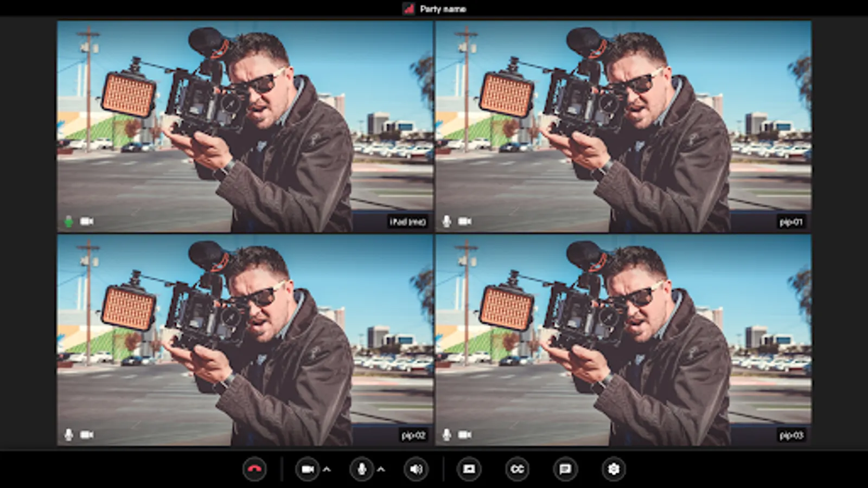Screen dimensions: 868x488
Task: Click the pip-01 name label
Action: pyautogui.click(x=791, y=221)
